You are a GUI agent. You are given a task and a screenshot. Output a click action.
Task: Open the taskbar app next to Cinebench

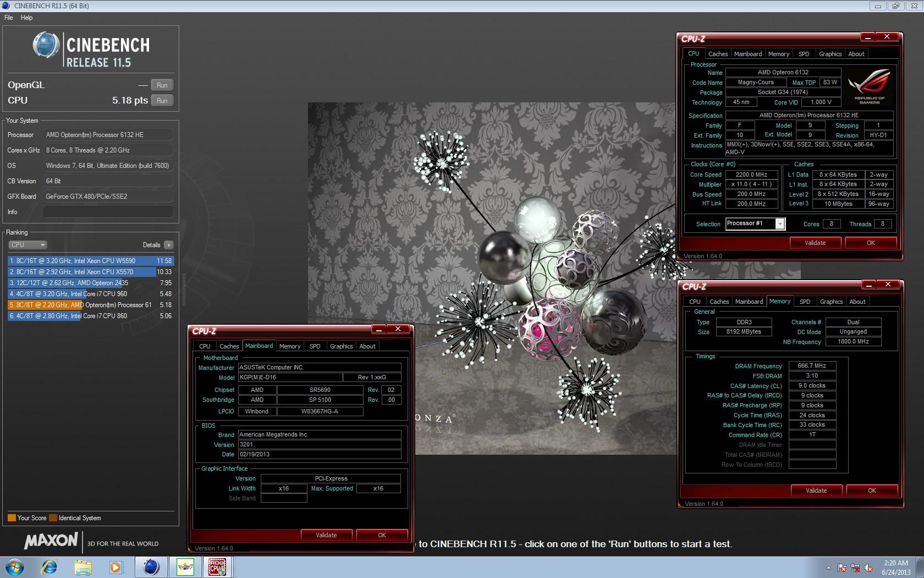[185, 567]
